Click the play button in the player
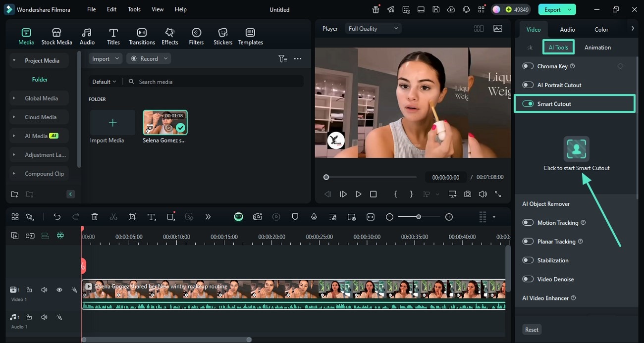This screenshot has height=343, width=644. point(358,194)
